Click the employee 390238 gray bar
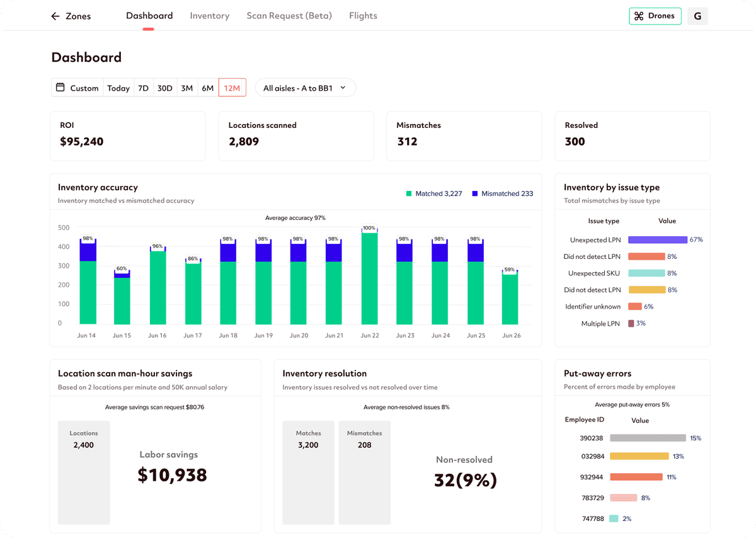 pyautogui.click(x=648, y=438)
